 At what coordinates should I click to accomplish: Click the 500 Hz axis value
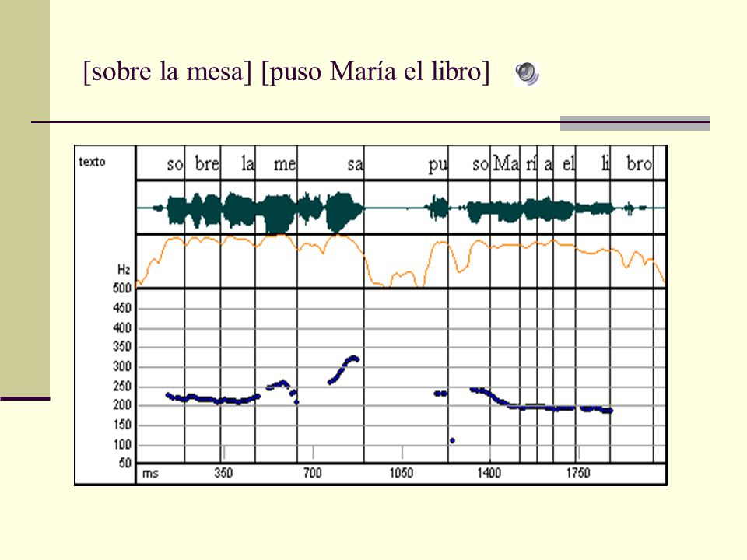pos(122,289)
